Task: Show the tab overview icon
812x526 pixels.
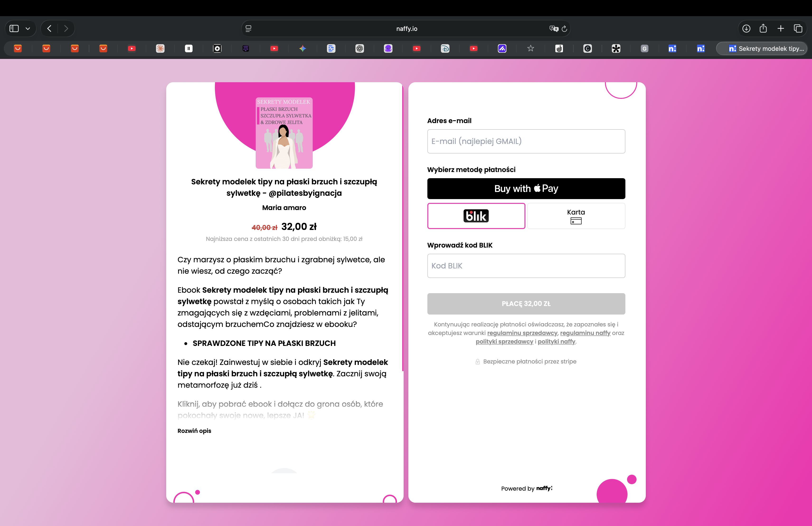Action: coord(798,29)
